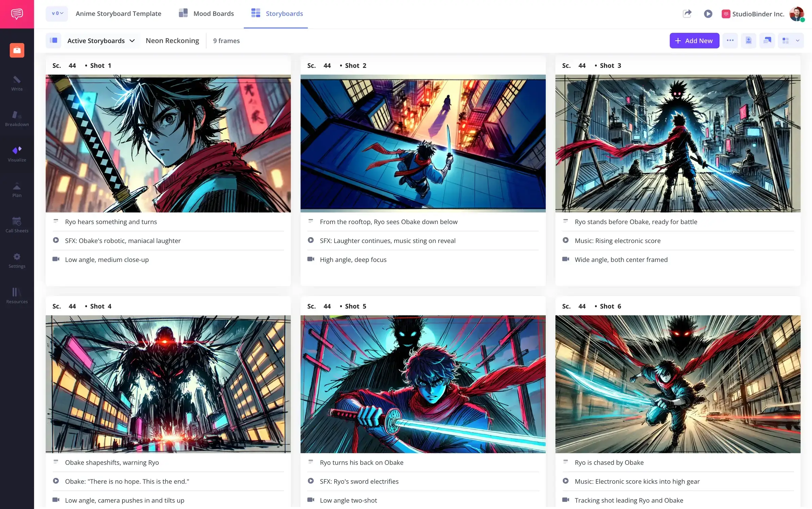Viewport: 812px width, 509px height.
Task: Expand the grid layout view dropdown
Action: 790,41
